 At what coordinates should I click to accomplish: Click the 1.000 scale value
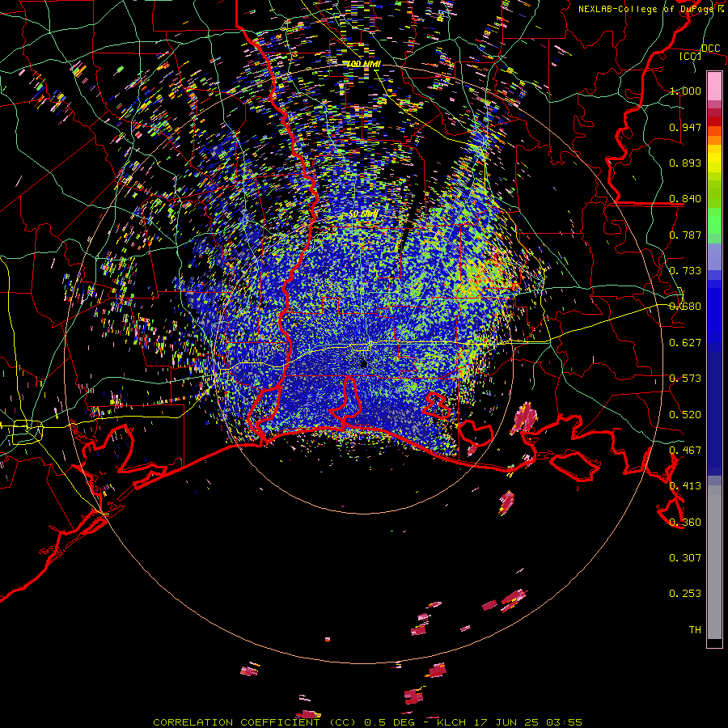pyautogui.click(x=685, y=91)
